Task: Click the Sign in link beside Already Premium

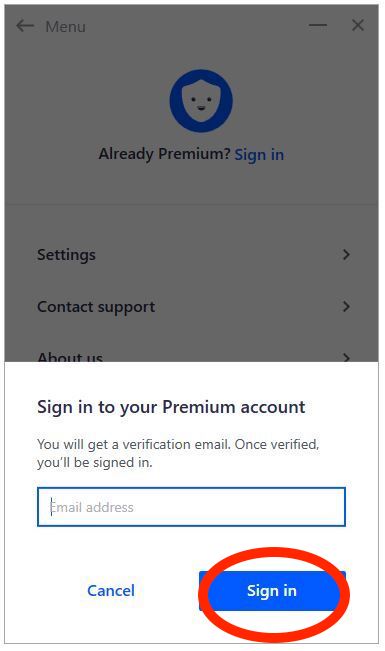Action: click(259, 155)
